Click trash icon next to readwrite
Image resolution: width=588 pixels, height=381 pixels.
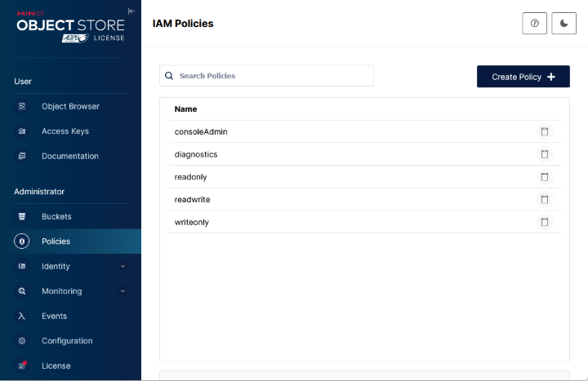544,199
